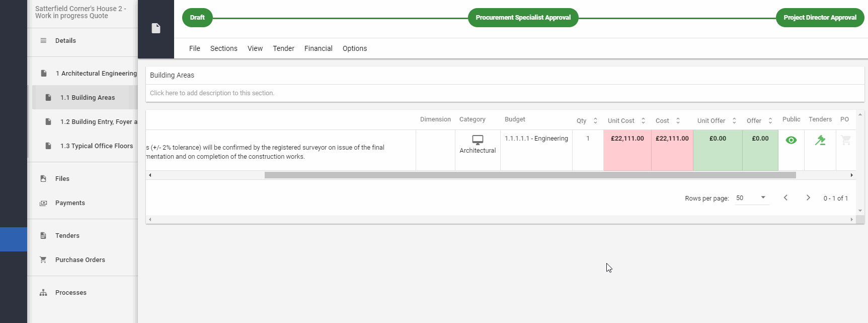The image size is (868, 323).
Task: Click the Architectural category monitor icon
Action: click(x=478, y=140)
